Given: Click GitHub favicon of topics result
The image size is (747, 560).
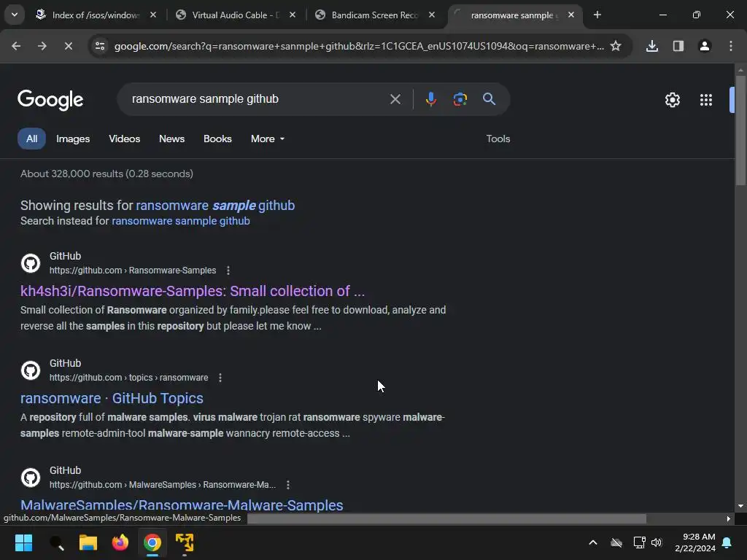Looking at the screenshot, I should pyautogui.click(x=31, y=370).
